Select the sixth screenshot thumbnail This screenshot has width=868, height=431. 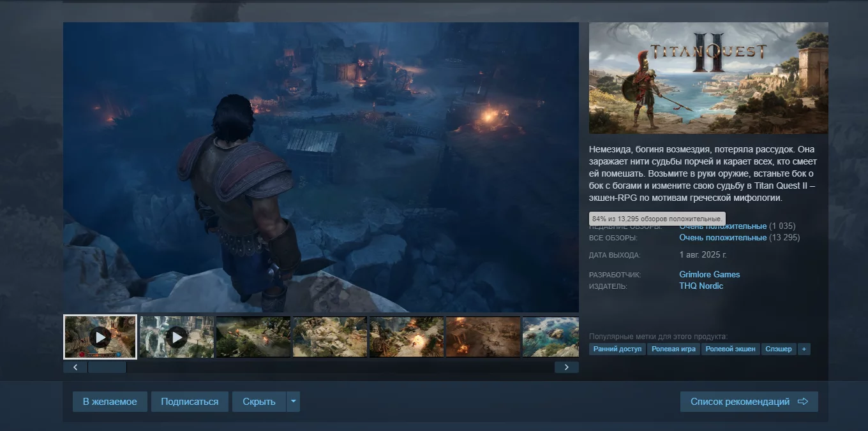(x=483, y=337)
